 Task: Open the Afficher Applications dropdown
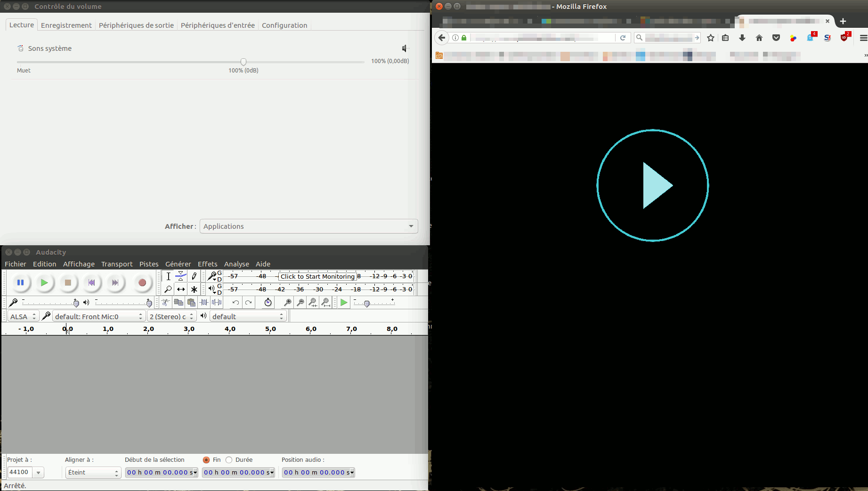tap(308, 226)
